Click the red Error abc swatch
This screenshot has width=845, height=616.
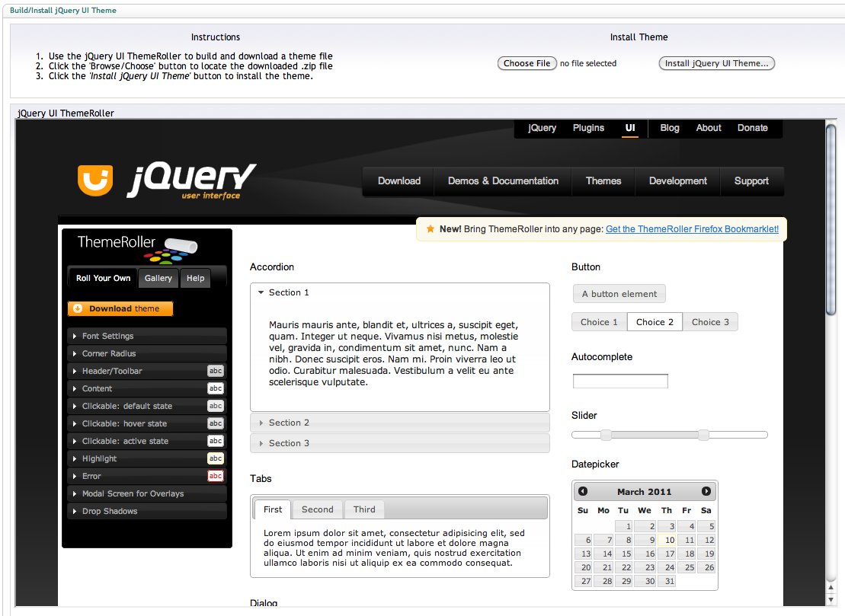point(216,476)
